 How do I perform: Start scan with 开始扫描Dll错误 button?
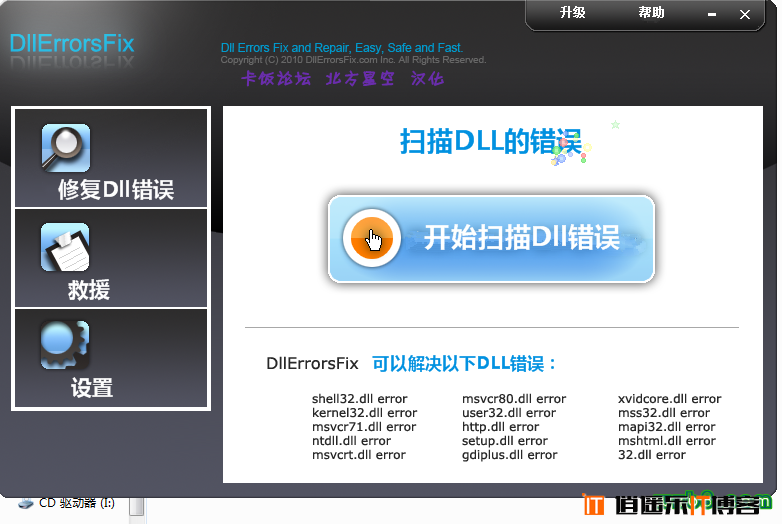click(x=491, y=239)
